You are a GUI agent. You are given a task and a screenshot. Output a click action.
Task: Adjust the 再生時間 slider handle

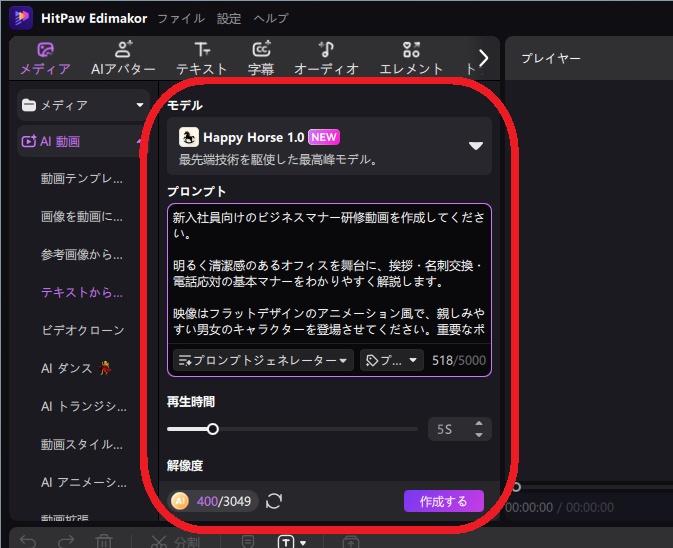click(x=212, y=429)
